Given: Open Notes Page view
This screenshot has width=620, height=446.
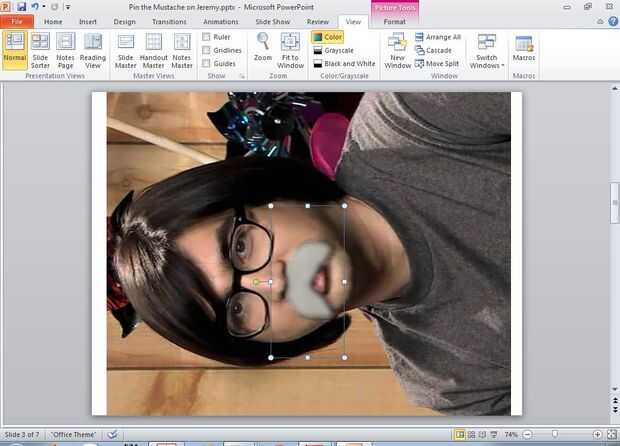Looking at the screenshot, I should [66, 50].
